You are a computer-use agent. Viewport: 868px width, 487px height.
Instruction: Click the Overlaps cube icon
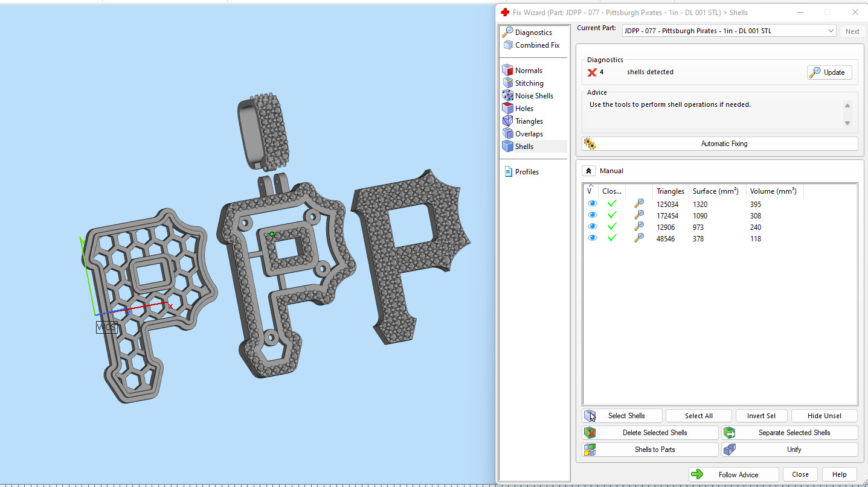[x=507, y=134]
